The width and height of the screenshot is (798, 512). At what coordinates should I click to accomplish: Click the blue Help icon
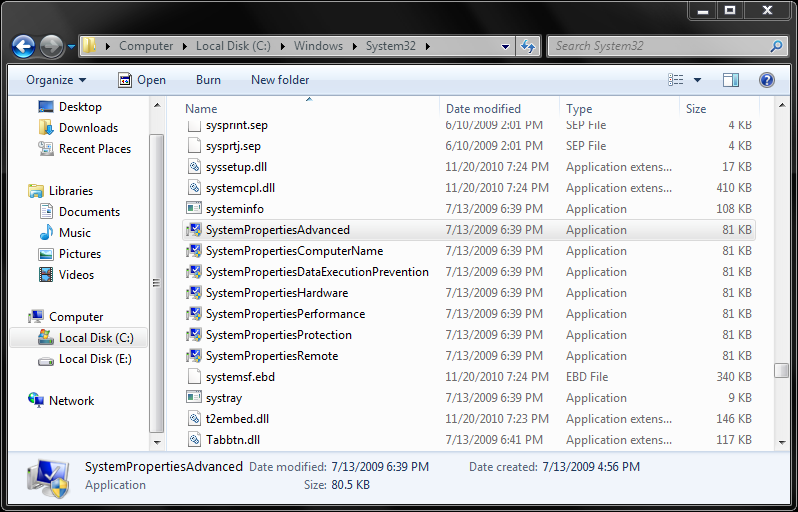click(766, 80)
